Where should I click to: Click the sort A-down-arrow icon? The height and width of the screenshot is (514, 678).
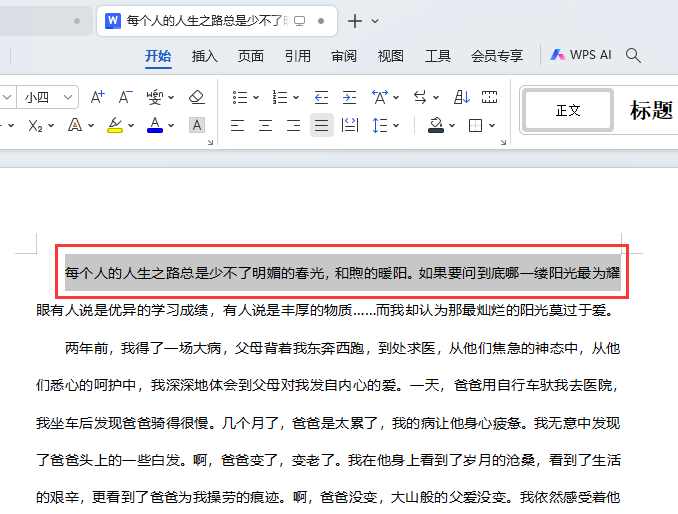click(x=461, y=97)
